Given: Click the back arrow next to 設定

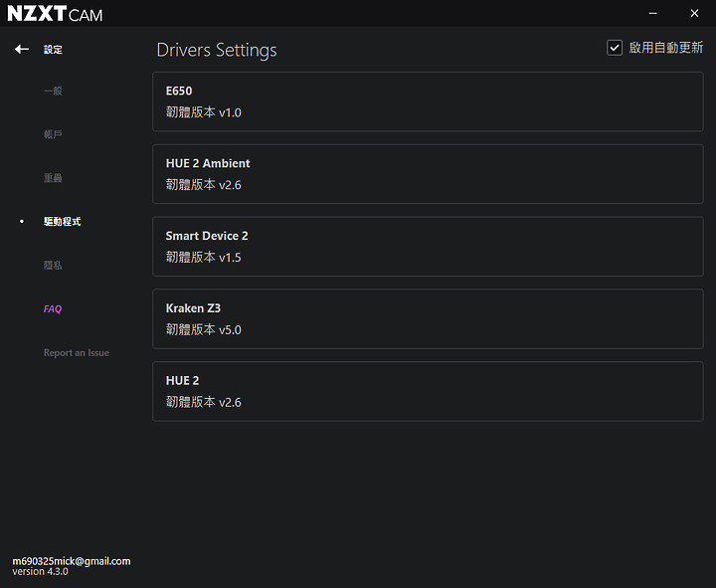Looking at the screenshot, I should pos(22,50).
